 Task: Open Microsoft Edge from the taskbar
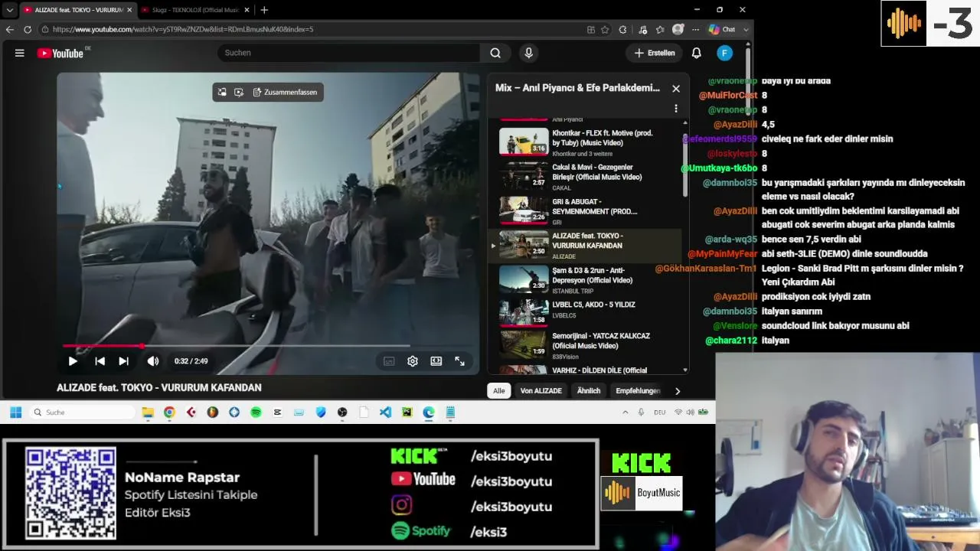(x=429, y=412)
